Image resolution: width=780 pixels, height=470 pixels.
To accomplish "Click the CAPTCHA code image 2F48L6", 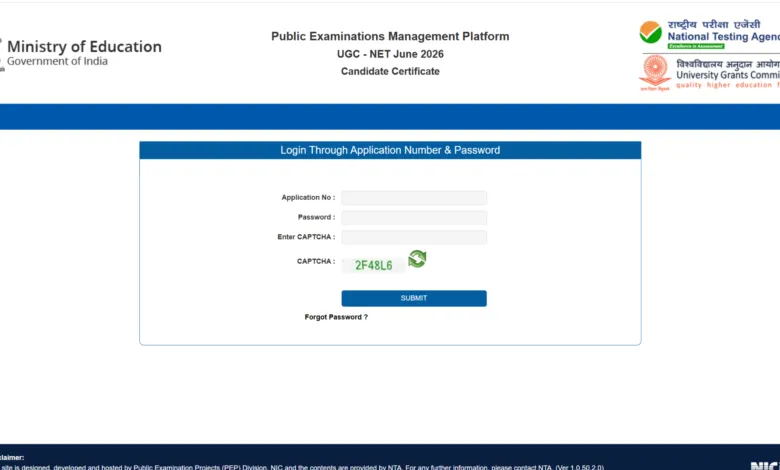I will click(374, 265).
